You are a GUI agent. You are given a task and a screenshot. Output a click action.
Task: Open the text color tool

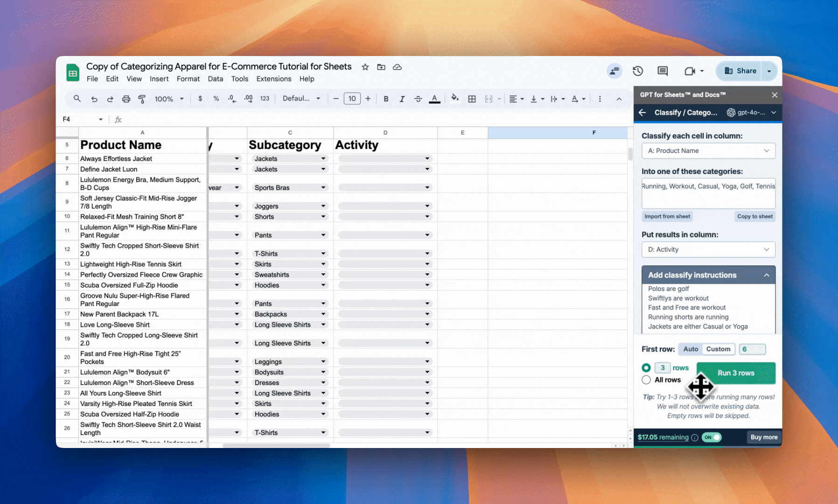coord(434,99)
